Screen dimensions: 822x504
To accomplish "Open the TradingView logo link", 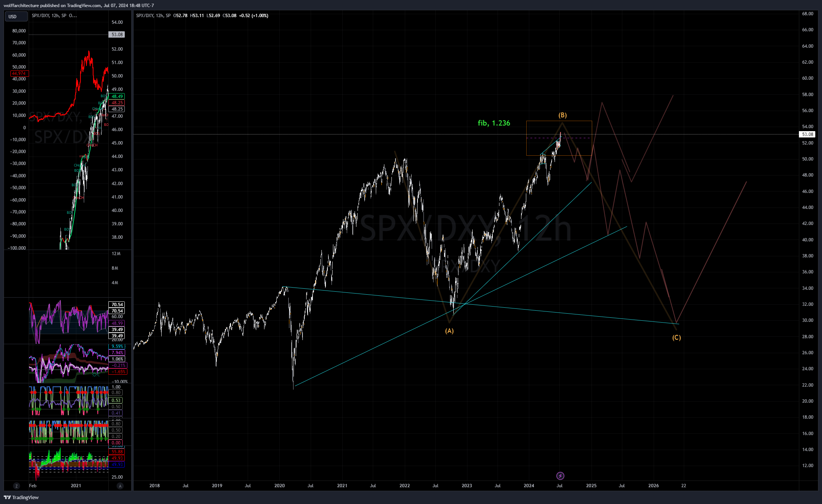I will pyautogui.click(x=21, y=497).
